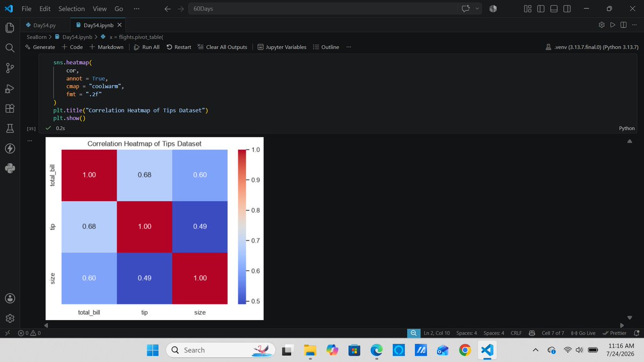This screenshot has width=644, height=362.
Task: Show errors and warnings count
Action: click(x=29, y=333)
